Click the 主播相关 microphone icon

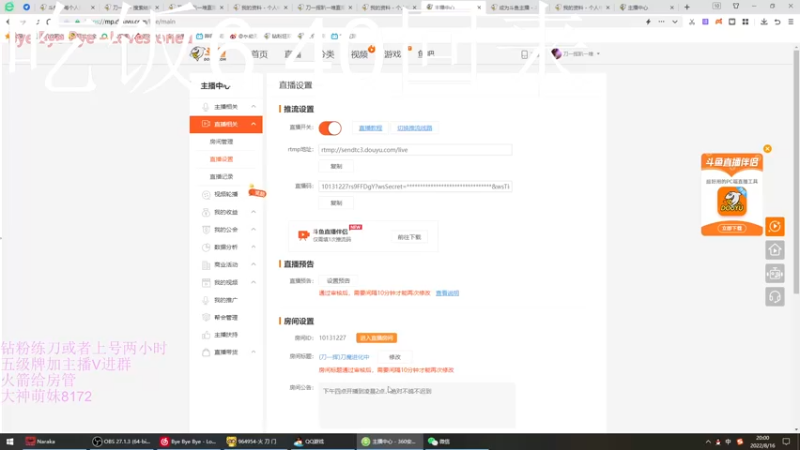coord(206,107)
